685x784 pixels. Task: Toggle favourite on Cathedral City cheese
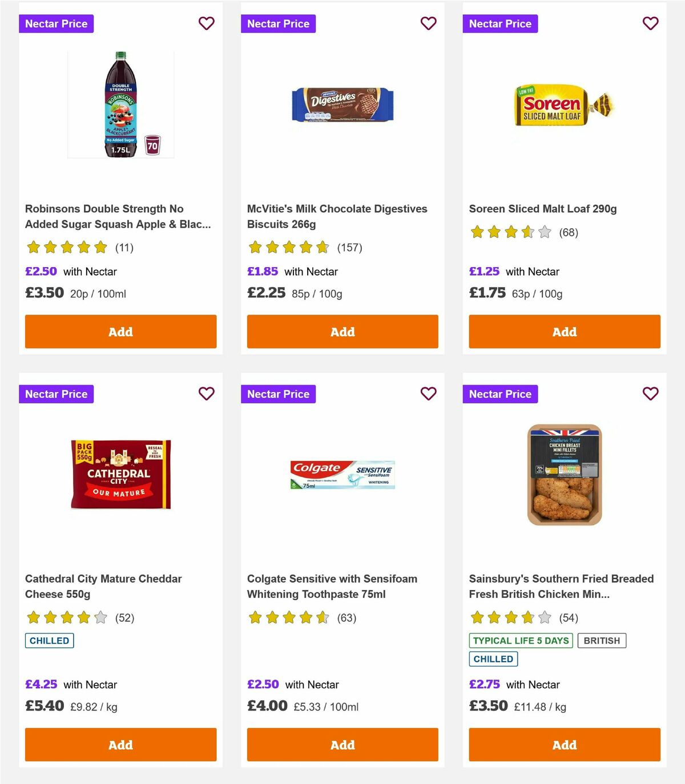[206, 394]
